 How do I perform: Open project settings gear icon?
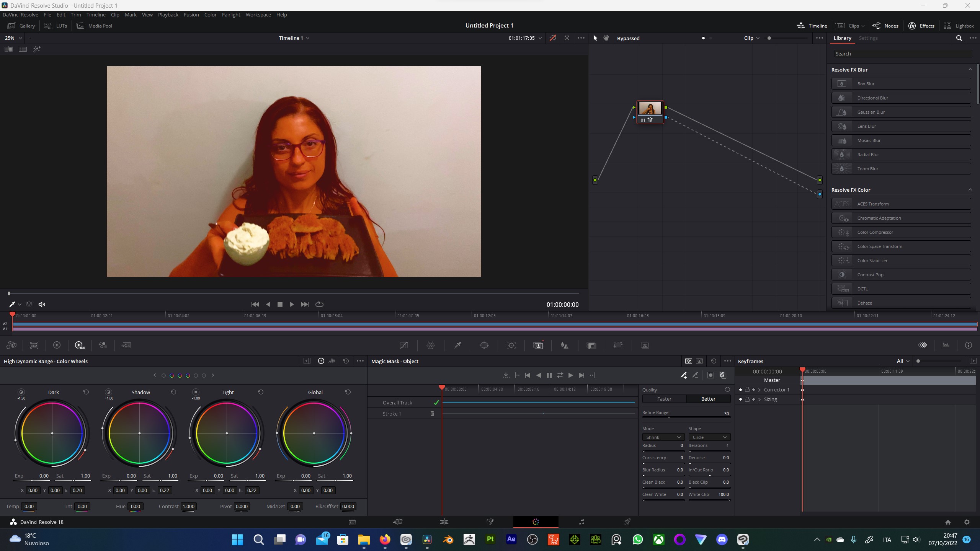pyautogui.click(x=967, y=522)
